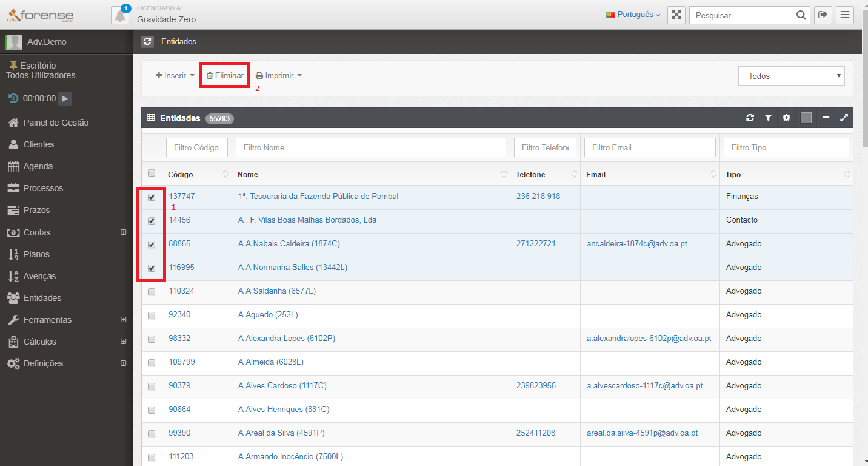Uncheck the row 88865 checkbox

pos(152,245)
